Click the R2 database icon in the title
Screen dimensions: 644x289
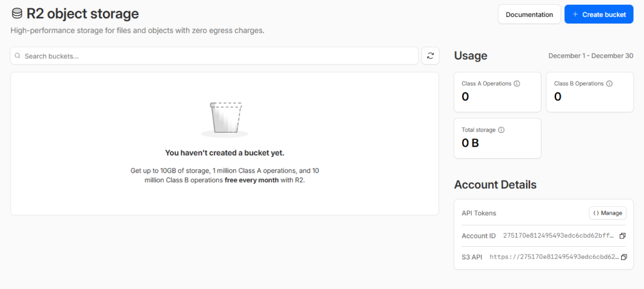[17, 14]
